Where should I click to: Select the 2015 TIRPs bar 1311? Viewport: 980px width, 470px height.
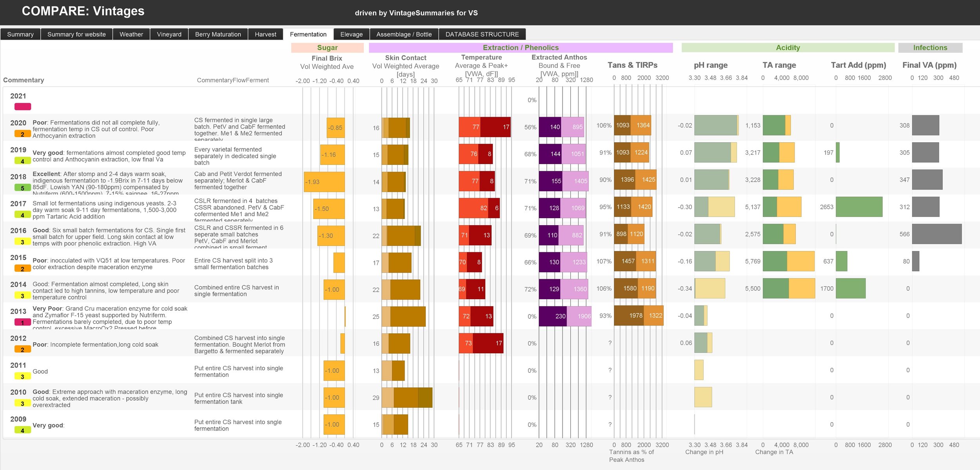pos(646,261)
